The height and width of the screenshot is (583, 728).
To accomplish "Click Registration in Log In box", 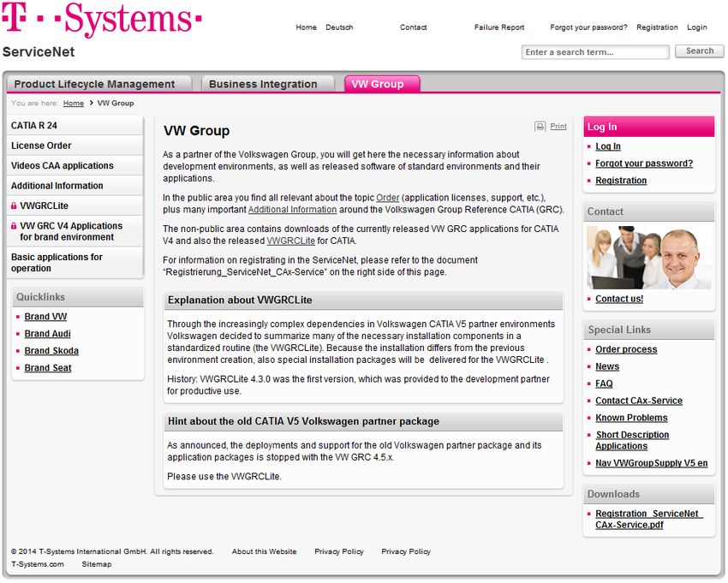I will coord(621,181).
